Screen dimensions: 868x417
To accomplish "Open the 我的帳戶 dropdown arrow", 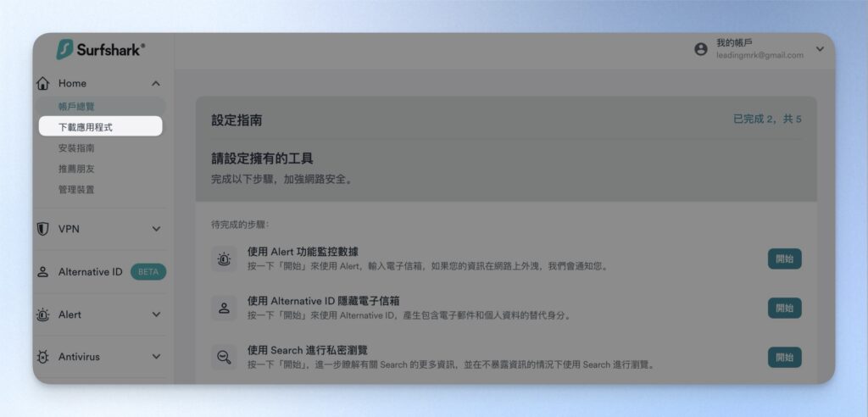I will [820, 49].
